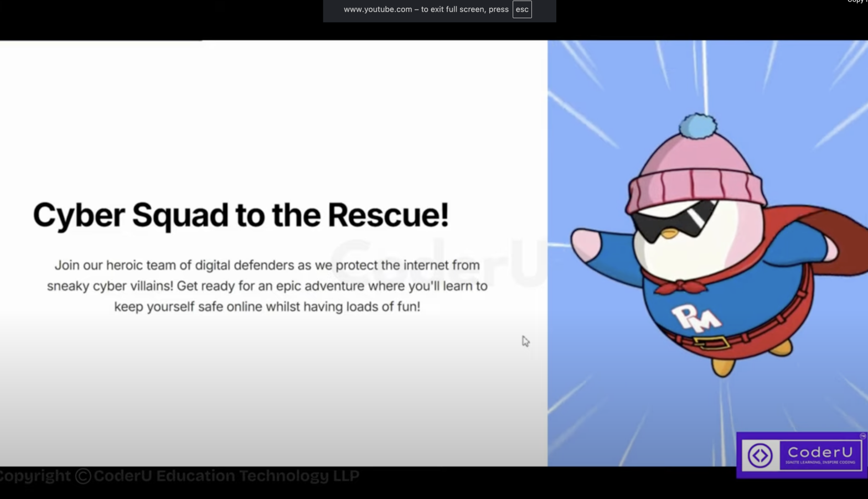The height and width of the screenshot is (499, 868).
Task: Click the penguin's orange beak
Action: (669, 234)
